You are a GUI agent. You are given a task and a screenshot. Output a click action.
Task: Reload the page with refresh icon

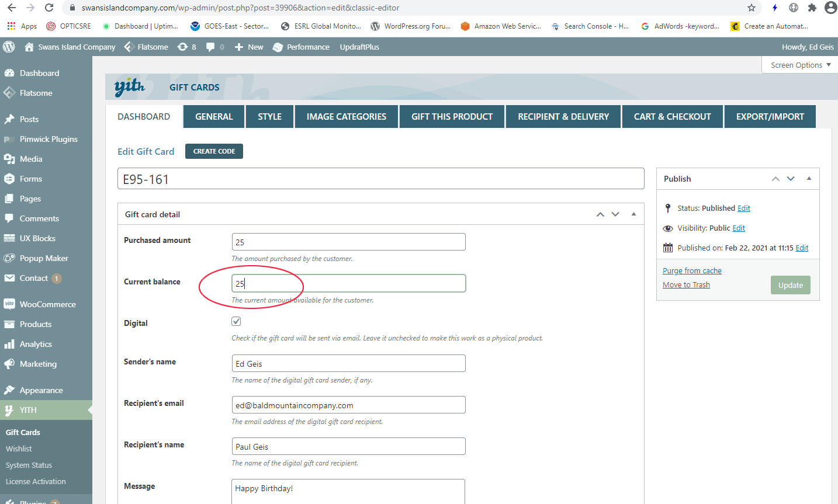point(49,8)
